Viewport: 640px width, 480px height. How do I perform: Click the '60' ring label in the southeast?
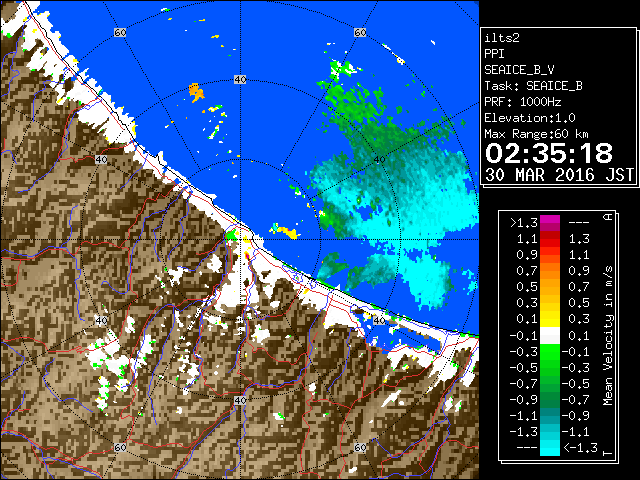coord(360,447)
